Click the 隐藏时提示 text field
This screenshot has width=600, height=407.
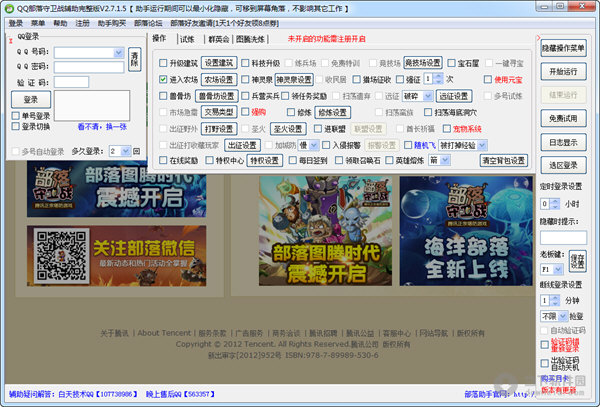click(563, 238)
